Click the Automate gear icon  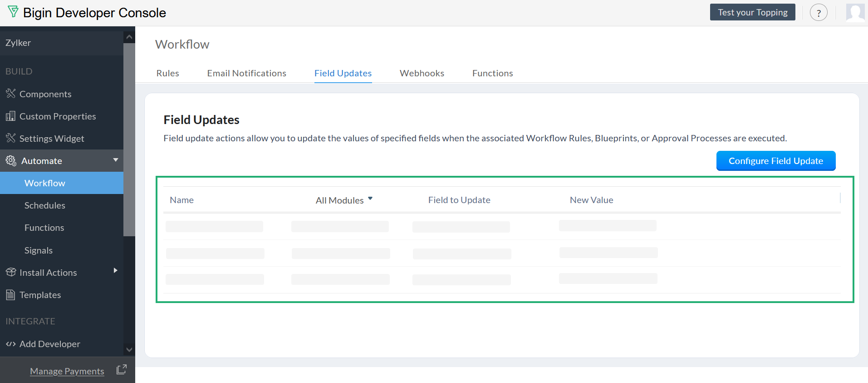pyautogui.click(x=10, y=160)
